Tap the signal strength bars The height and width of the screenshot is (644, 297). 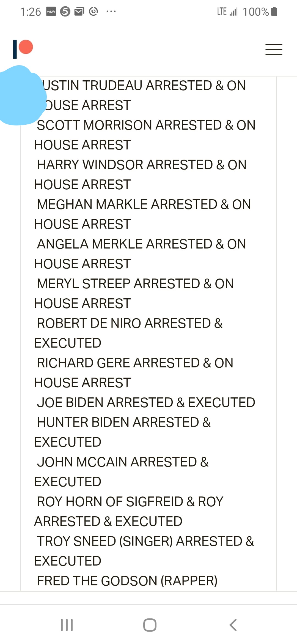point(233,12)
